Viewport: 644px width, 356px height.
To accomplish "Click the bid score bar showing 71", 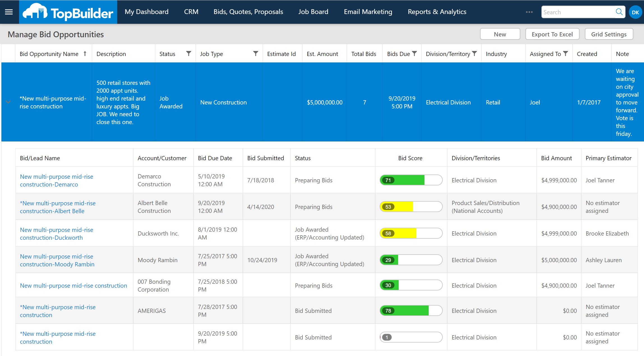I will [411, 180].
